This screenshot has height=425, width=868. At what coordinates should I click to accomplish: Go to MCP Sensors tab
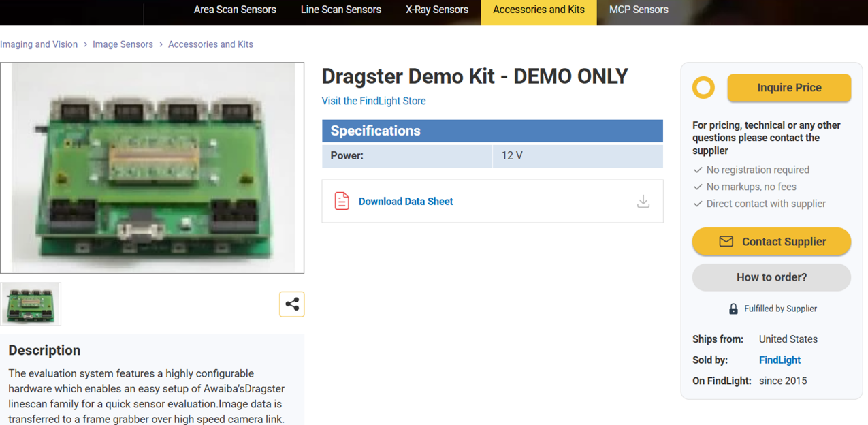coord(638,10)
